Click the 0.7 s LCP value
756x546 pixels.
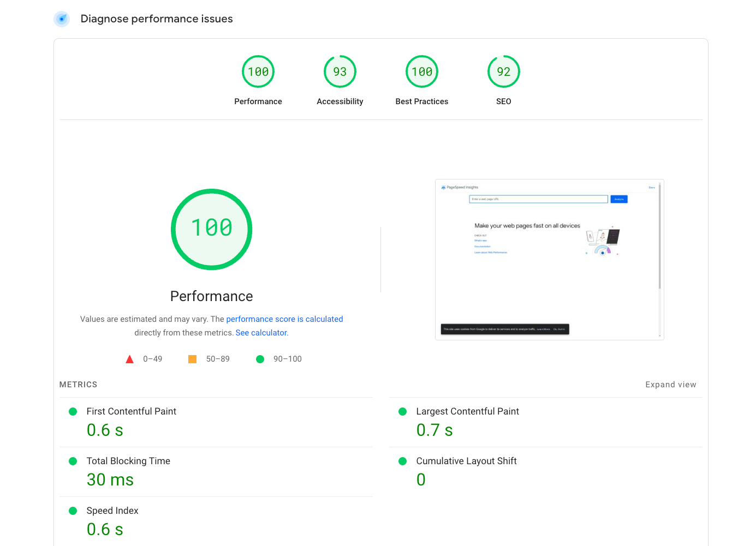tap(434, 430)
